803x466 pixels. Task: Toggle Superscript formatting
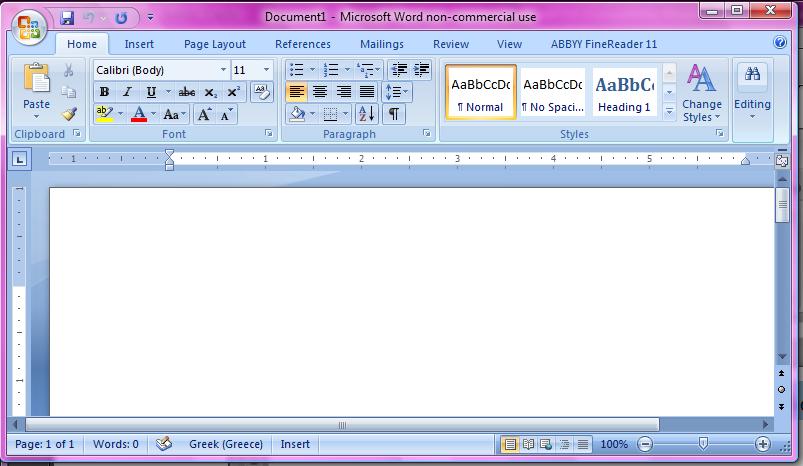[233, 92]
